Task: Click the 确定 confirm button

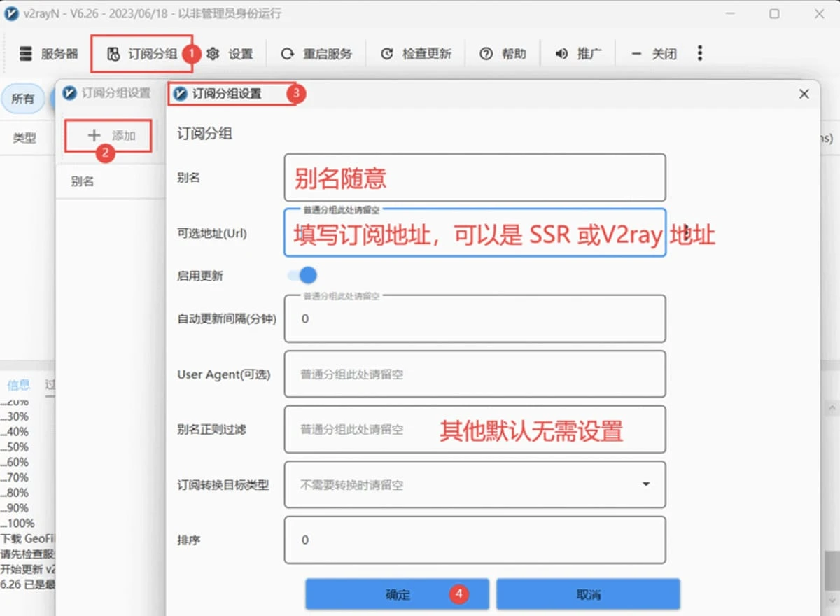Action: [398, 594]
